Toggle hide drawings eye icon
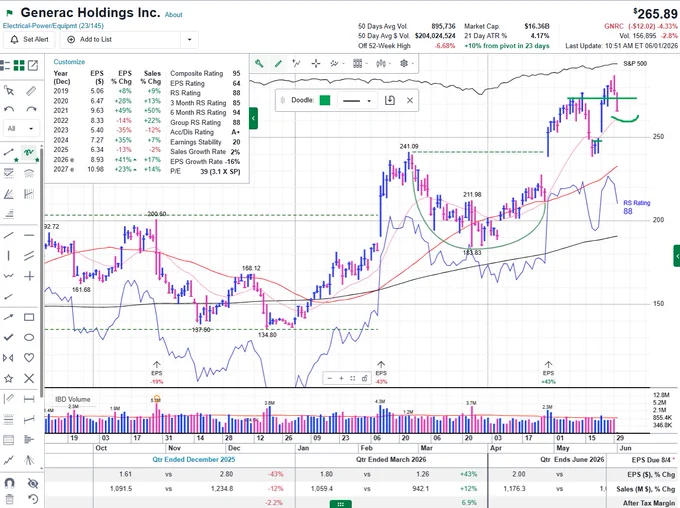The height and width of the screenshot is (508, 680). [x=33, y=483]
